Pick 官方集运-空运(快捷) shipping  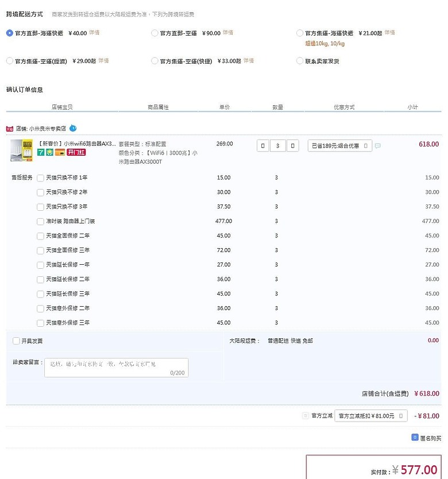pyautogui.click(x=155, y=61)
